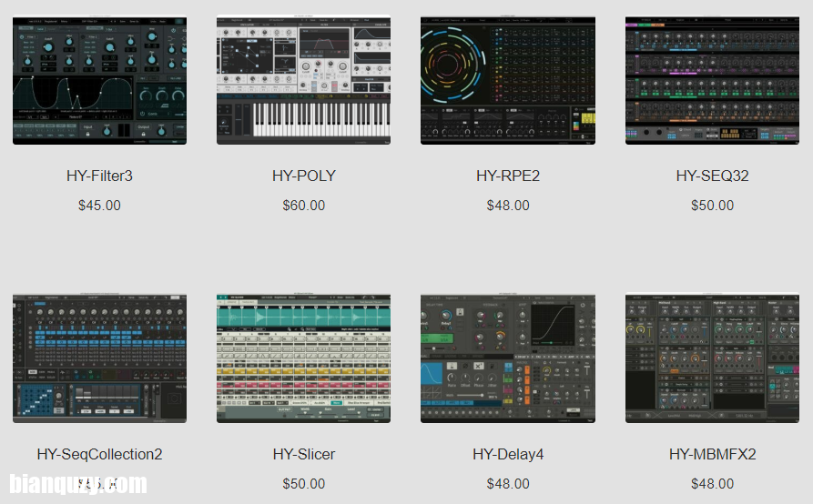The height and width of the screenshot is (504, 813).
Task: Select the $48.00 price under HY-RPE2
Action: click(508, 206)
